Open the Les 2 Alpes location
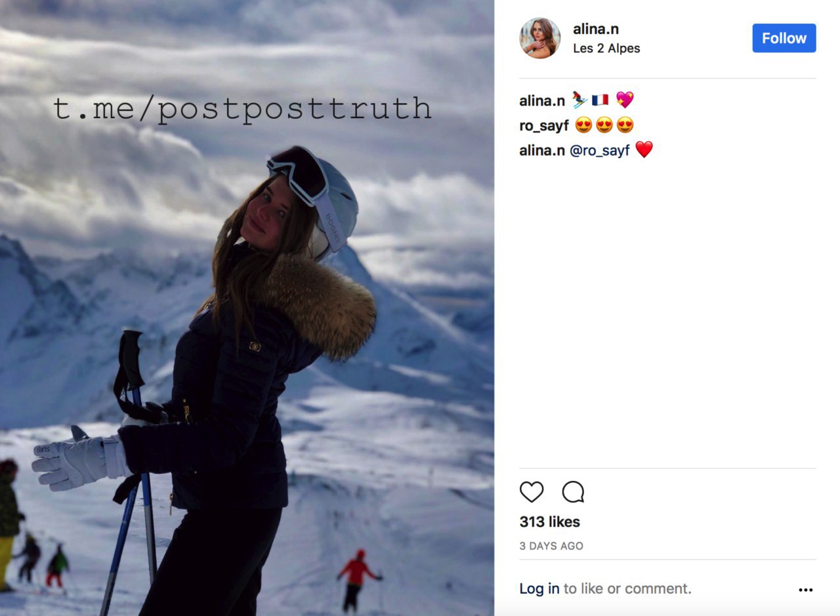840x616 pixels. [x=606, y=49]
